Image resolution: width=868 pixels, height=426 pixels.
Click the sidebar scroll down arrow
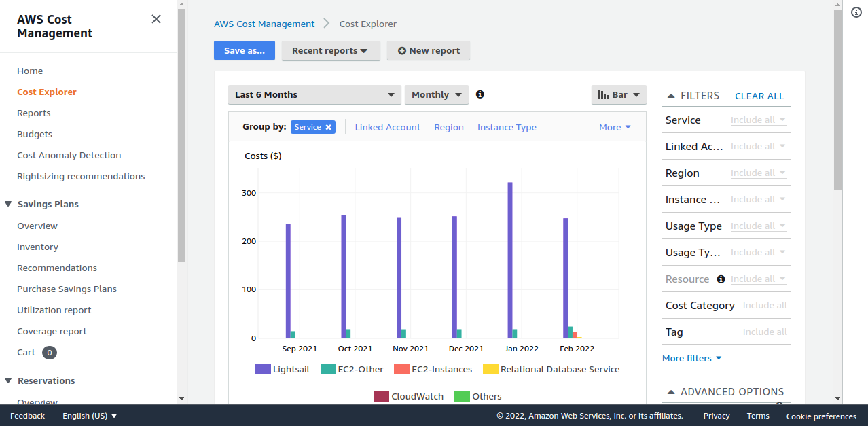(x=181, y=399)
